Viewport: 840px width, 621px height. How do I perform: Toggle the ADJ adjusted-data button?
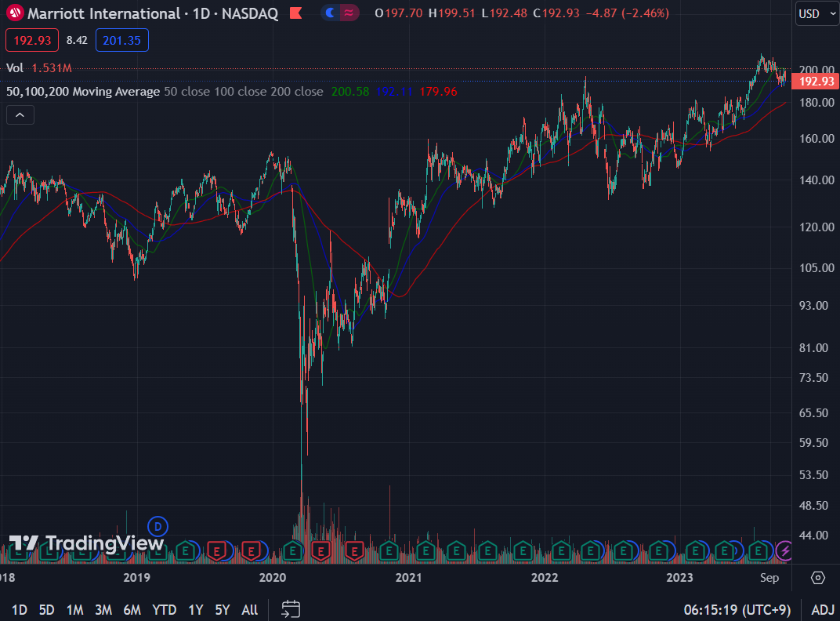click(x=823, y=610)
